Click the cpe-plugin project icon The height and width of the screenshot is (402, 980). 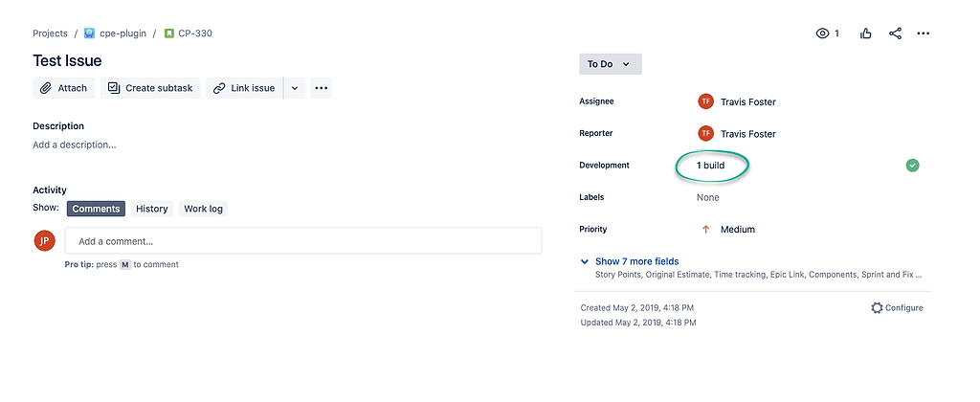pos(89,33)
